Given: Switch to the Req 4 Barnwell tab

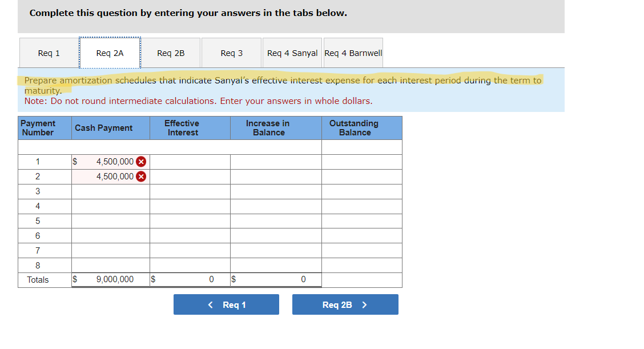Looking at the screenshot, I should (353, 53).
